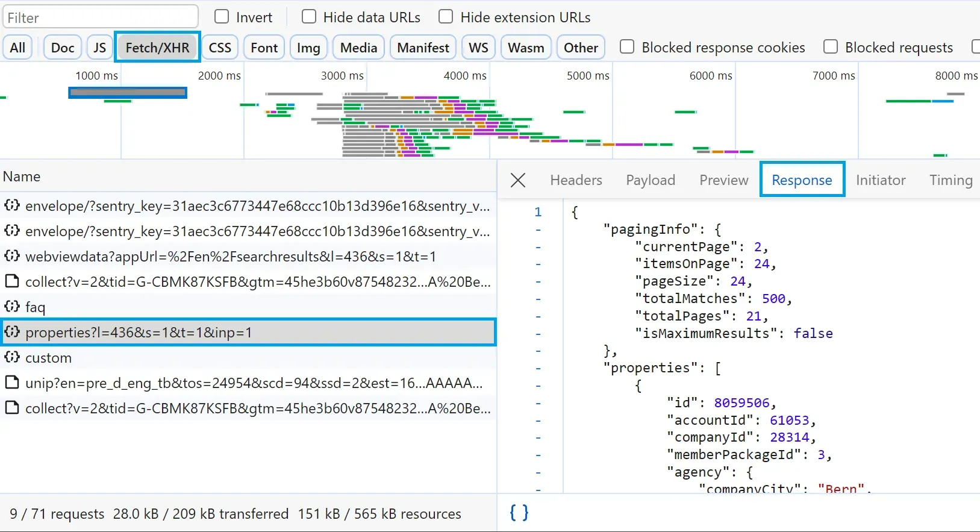
Task: Click the JSON icon beside custom request
Action: (x=12, y=357)
